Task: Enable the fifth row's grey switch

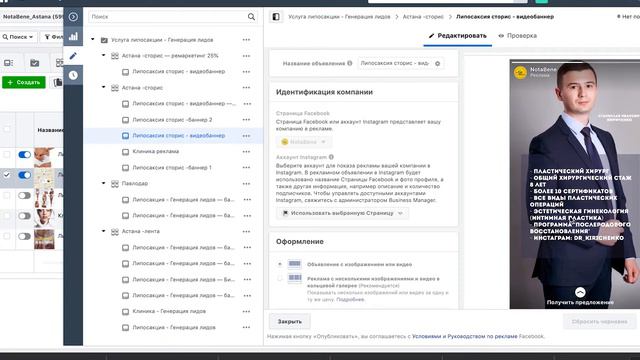Action: (x=24, y=236)
